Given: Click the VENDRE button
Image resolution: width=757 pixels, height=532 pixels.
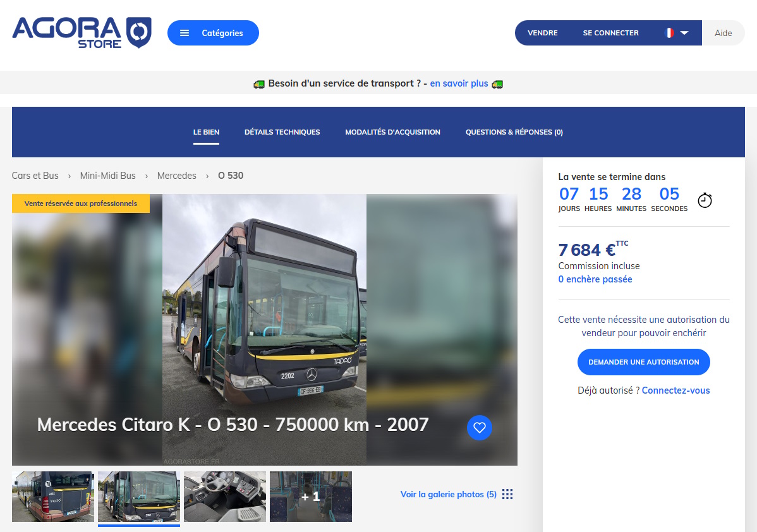Looking at the screenshot, I should point(543,33).
